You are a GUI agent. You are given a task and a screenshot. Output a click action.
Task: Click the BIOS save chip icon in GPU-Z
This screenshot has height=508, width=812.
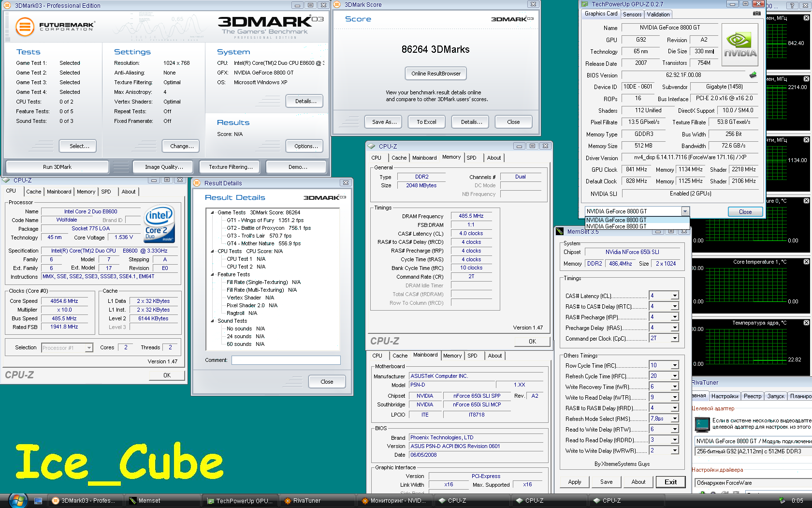[753, 75]
